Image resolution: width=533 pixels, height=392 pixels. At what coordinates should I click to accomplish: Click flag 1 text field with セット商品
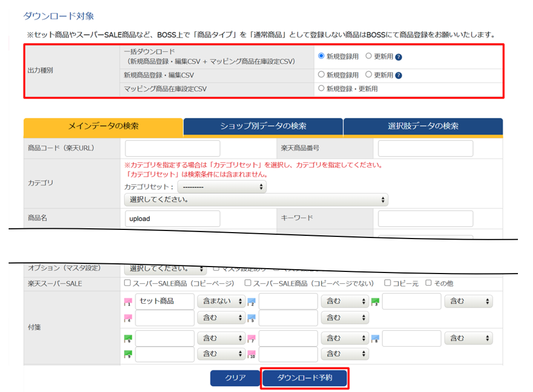coord(165,302)
